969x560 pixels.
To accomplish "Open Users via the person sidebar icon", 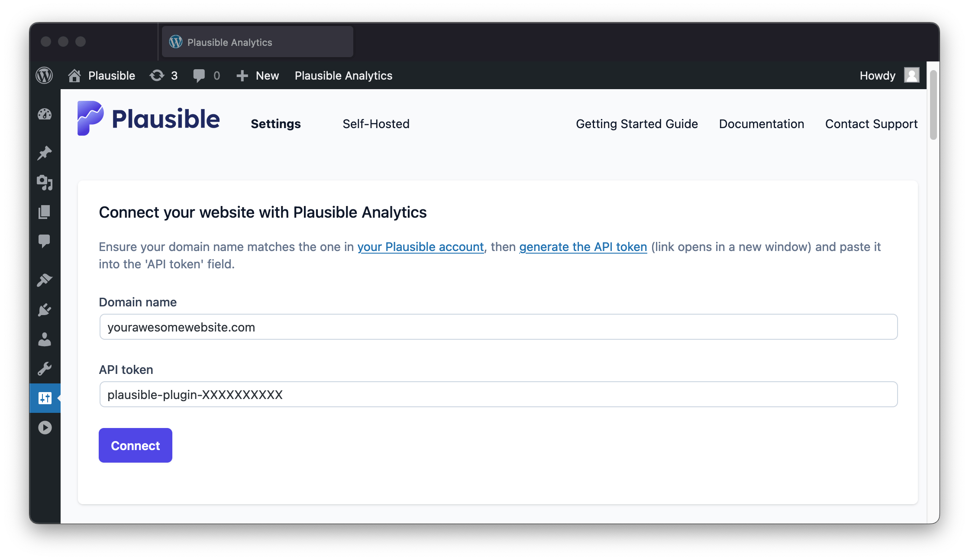I will [x=45, y=339].
